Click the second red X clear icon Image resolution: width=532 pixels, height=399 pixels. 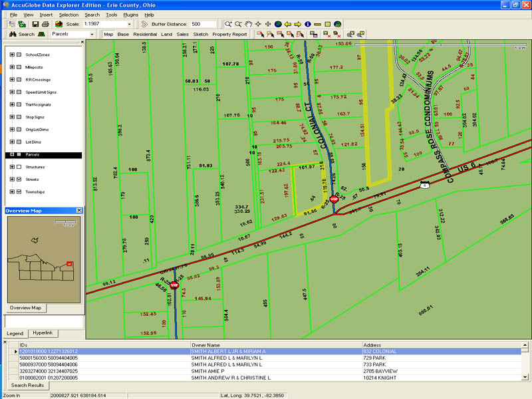[x=336, y=35]
